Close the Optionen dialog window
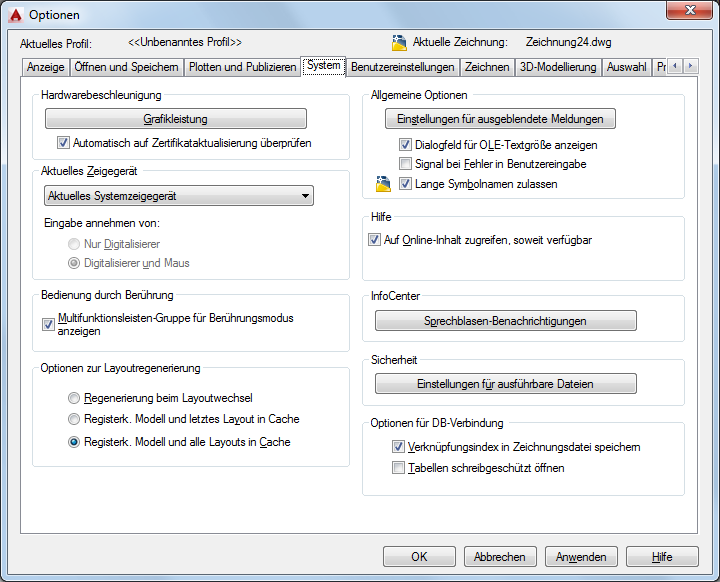 (689, 10)
